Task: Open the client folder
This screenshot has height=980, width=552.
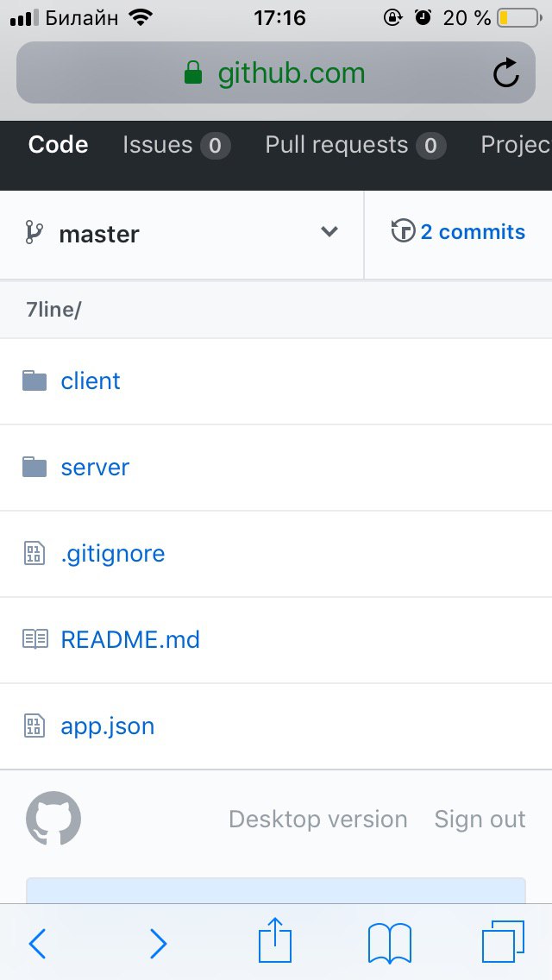Action: tap(90, 381)
